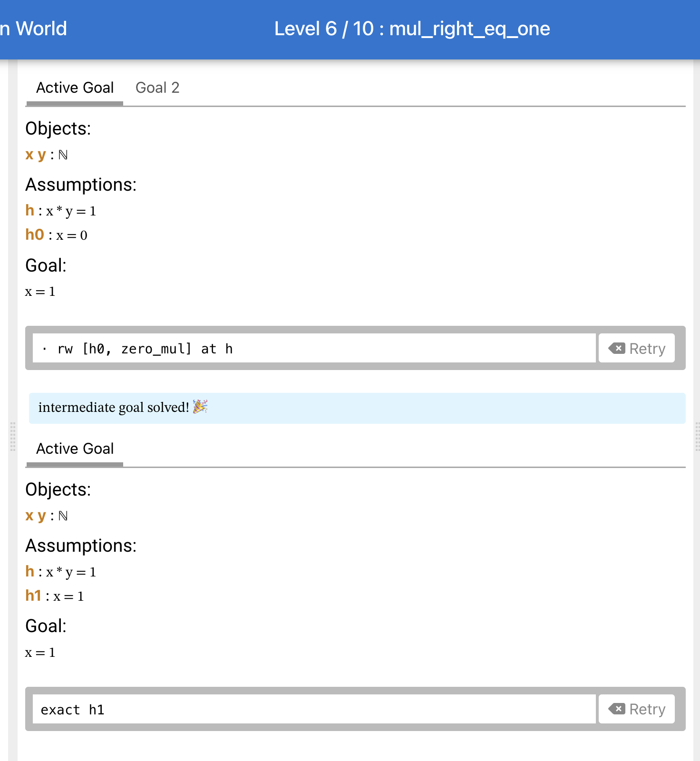Click the Retry button beside rw command
700x761 pixels.
point(636,348)
